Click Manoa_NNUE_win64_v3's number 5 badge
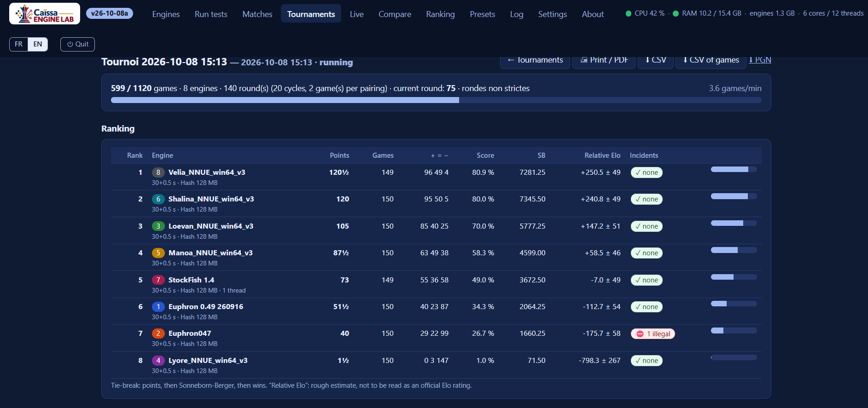Viewport: 868px width, 408px height. pyautogui.click(x=158, y=253)
